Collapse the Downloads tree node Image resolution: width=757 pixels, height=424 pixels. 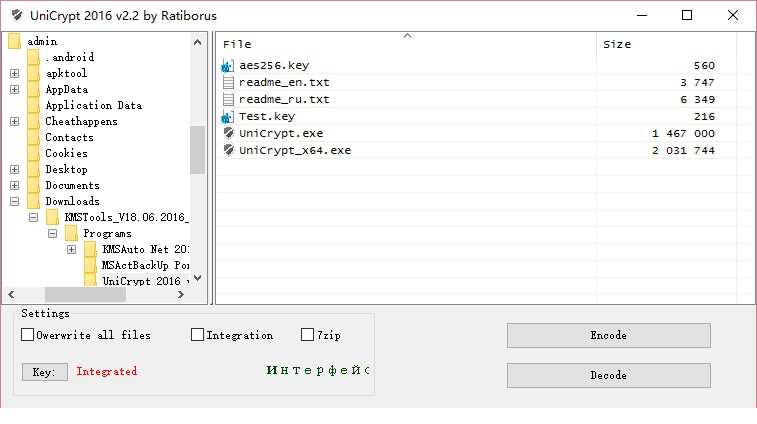(14, 201)
